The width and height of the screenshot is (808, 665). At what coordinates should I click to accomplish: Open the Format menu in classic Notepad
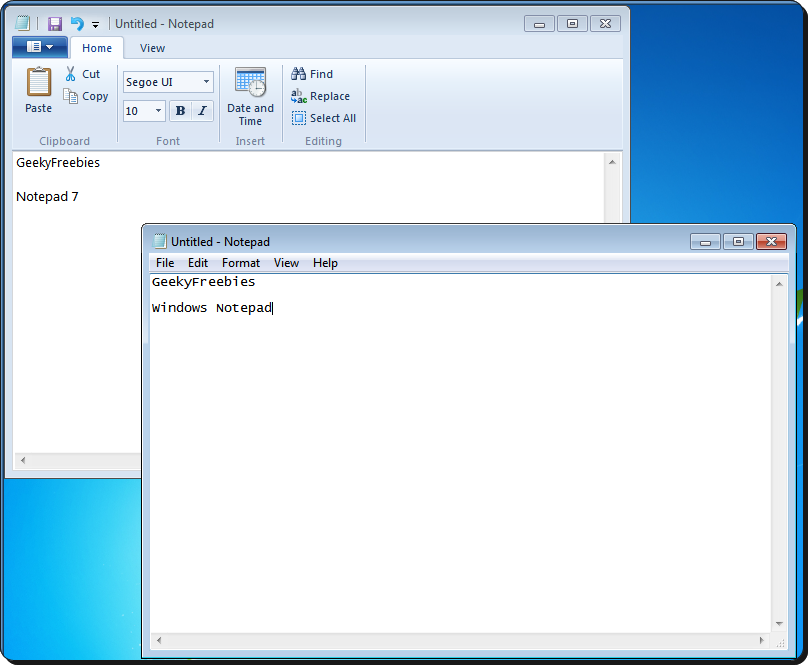pos(240,262)
